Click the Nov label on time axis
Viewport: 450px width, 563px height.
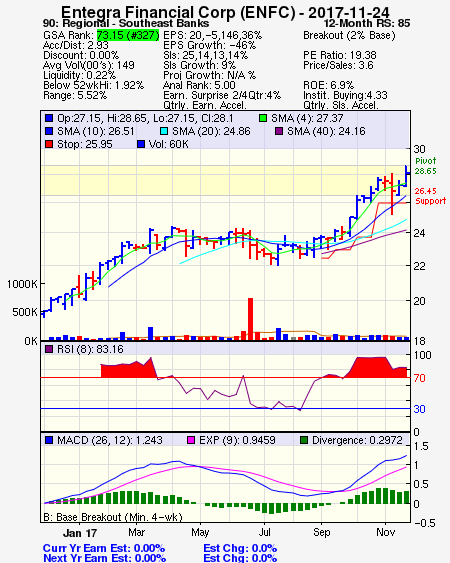click(385, 532)
